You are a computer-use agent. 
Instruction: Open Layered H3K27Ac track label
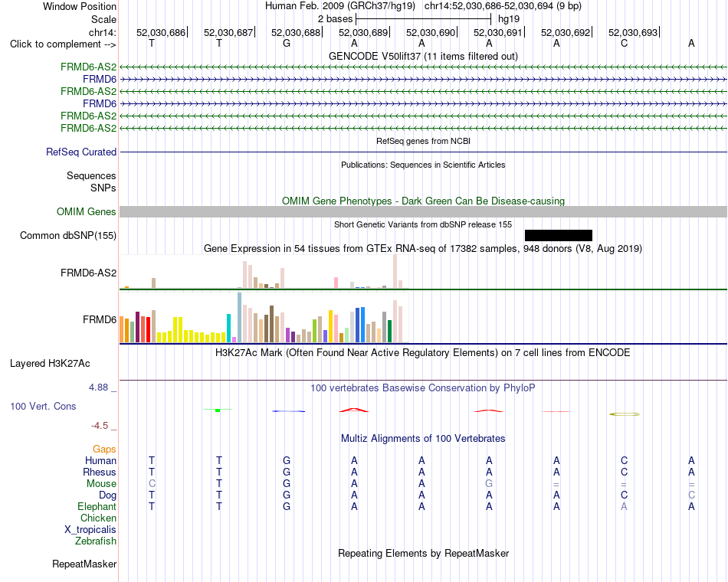(50, 364)
